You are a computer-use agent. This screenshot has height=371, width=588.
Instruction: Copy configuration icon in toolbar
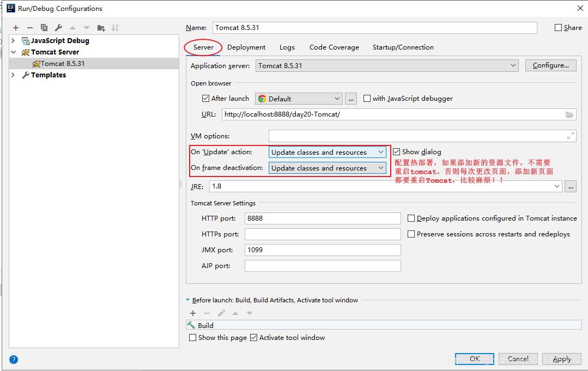click(x=44, y=28)
